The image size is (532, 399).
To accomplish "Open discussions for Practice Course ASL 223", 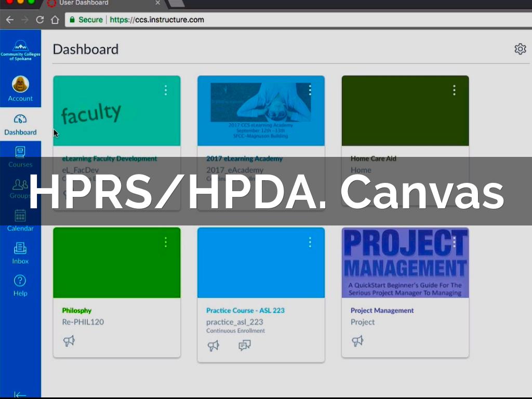I will 245,345.
